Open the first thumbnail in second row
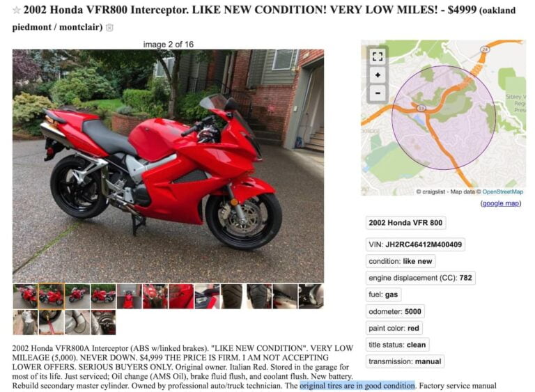The image size is (535, 392). point(25,322)
